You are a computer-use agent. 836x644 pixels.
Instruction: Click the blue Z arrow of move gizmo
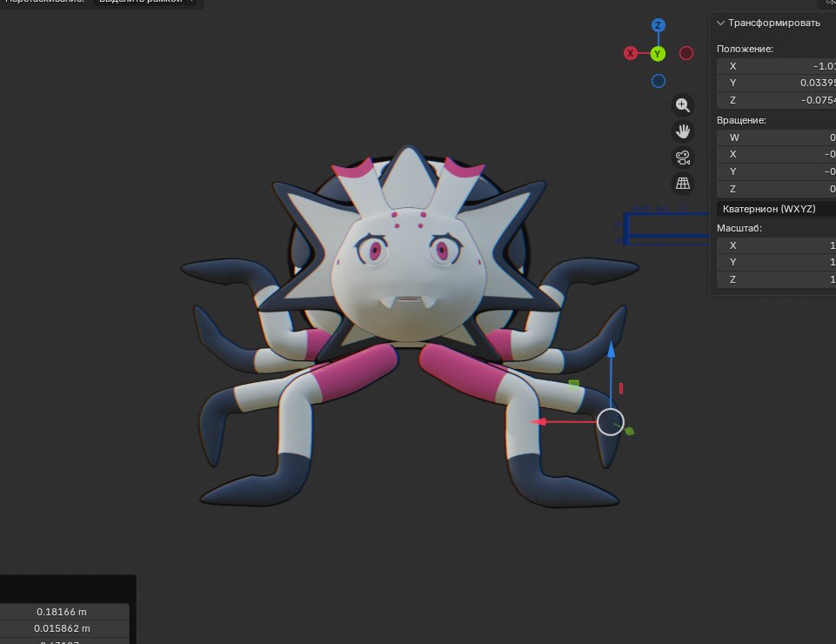point(611,350)
